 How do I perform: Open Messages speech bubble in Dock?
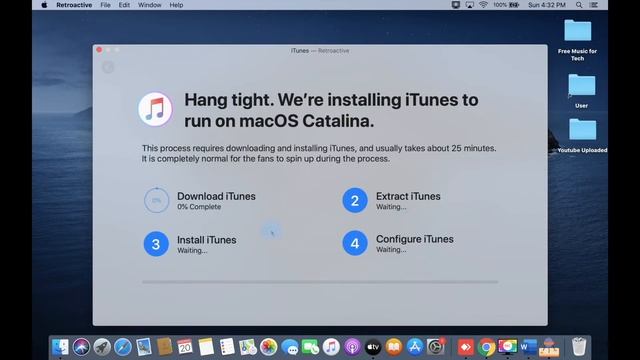pyautogui.click(x=290, y=347)
